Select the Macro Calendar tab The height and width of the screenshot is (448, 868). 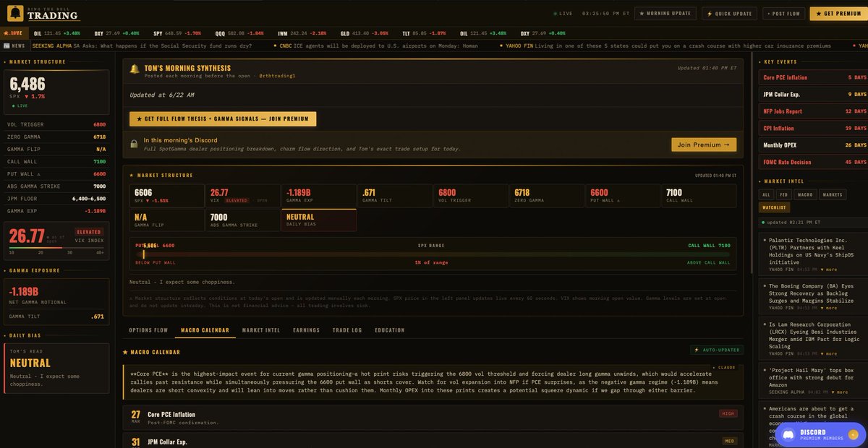205,330
